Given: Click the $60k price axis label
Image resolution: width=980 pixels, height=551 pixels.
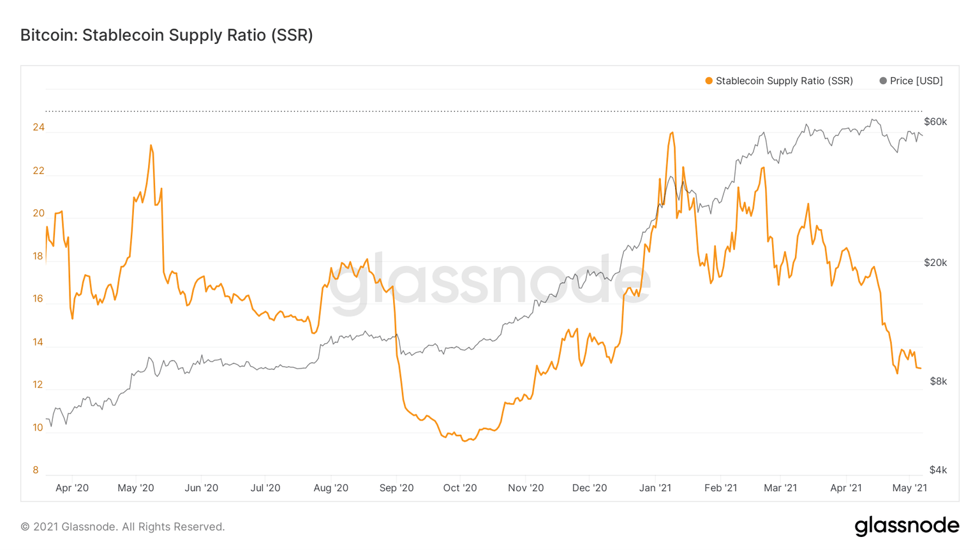Looking at the screenshot, I should tap(935, 122).
